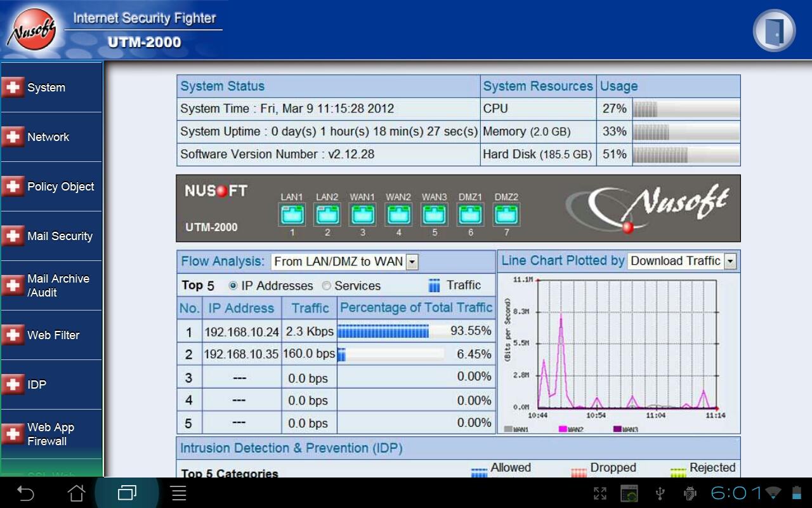Open the Mail Archive /Audit menu
The height and width of the screenshot is (508, 812).
click(51, 286)
